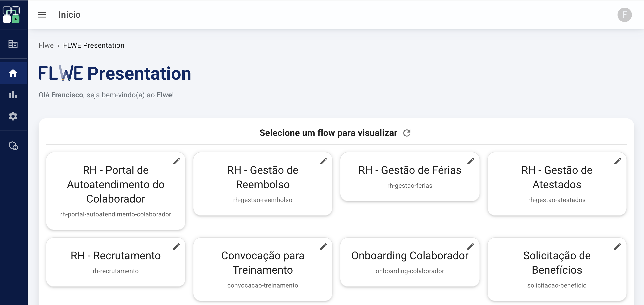The width and height of the screenshot is (644, 305).
Task: Click the solicitacao-beneficio slug text
Action: (557, 285)
